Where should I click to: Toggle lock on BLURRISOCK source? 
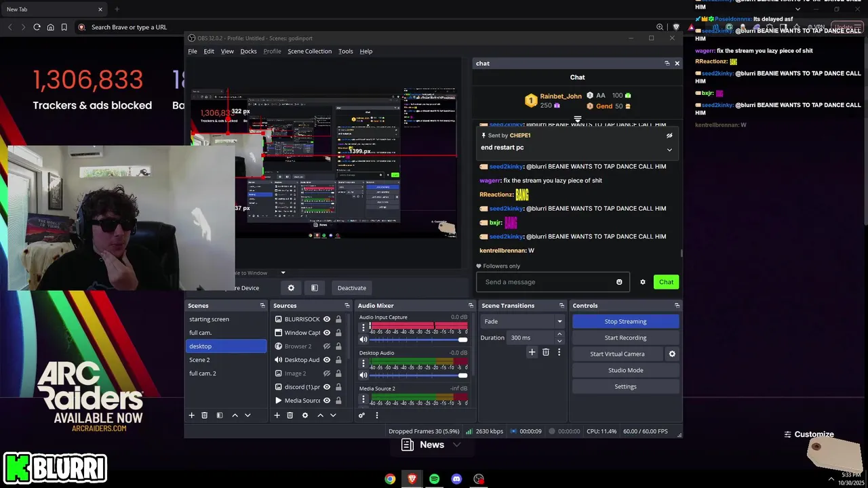point(338,319)
